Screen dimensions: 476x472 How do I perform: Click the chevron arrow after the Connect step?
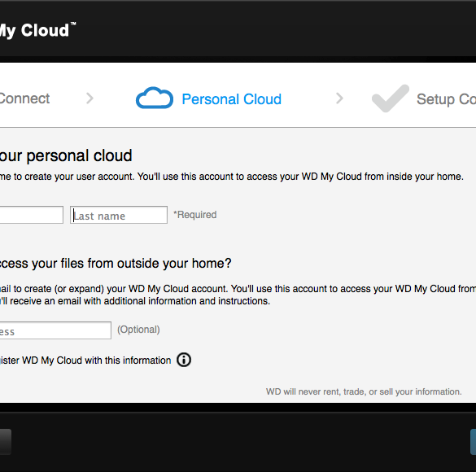[90, 98]
